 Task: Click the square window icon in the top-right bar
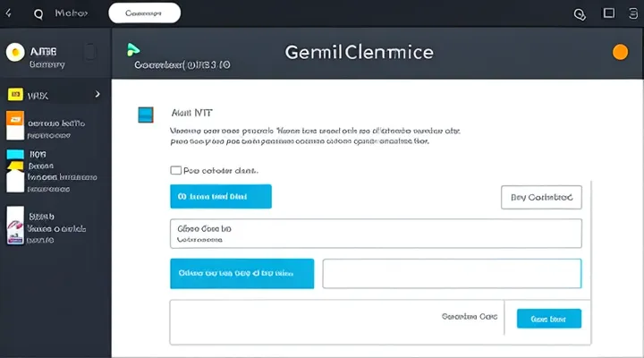[609, 13]
